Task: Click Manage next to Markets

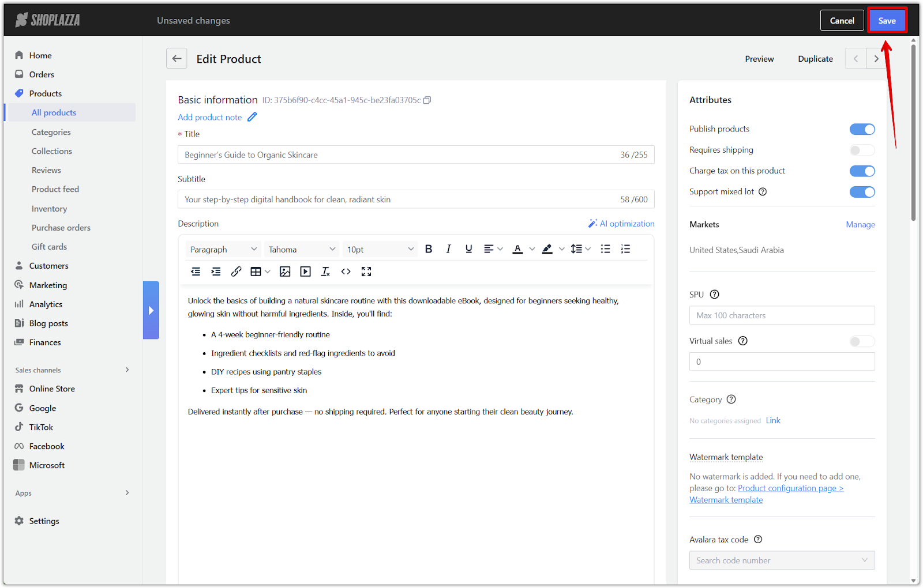Action: click(860, 225)
